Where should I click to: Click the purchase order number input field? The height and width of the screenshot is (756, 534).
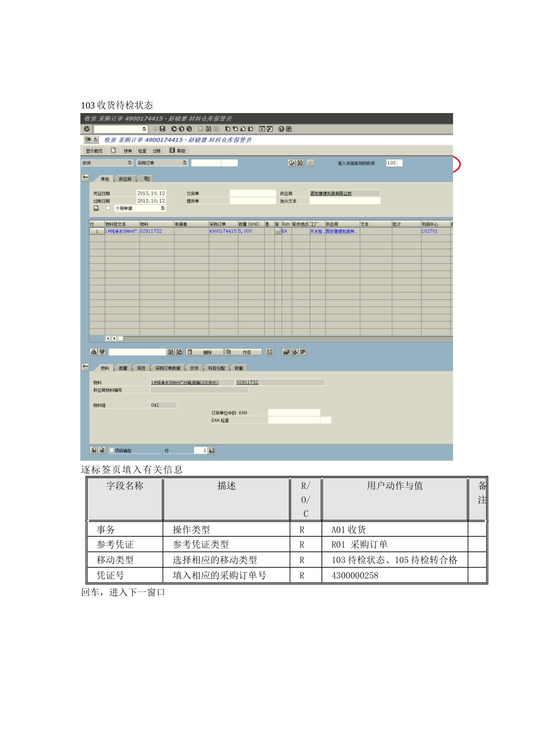[x=206, y=163]
